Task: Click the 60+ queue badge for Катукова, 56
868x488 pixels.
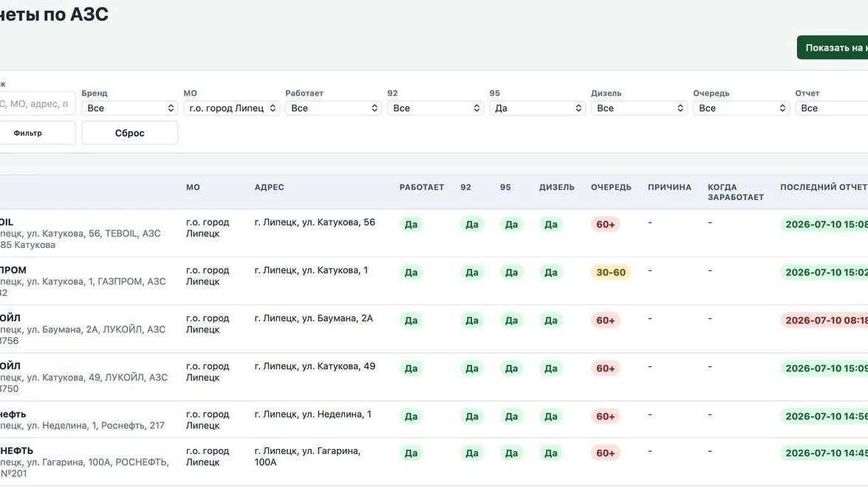Action: [605, 224]
